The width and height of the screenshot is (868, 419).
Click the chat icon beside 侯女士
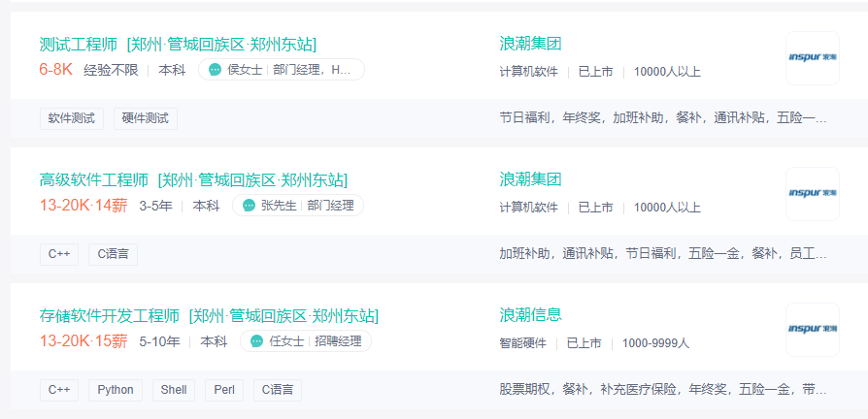[215, 70]
